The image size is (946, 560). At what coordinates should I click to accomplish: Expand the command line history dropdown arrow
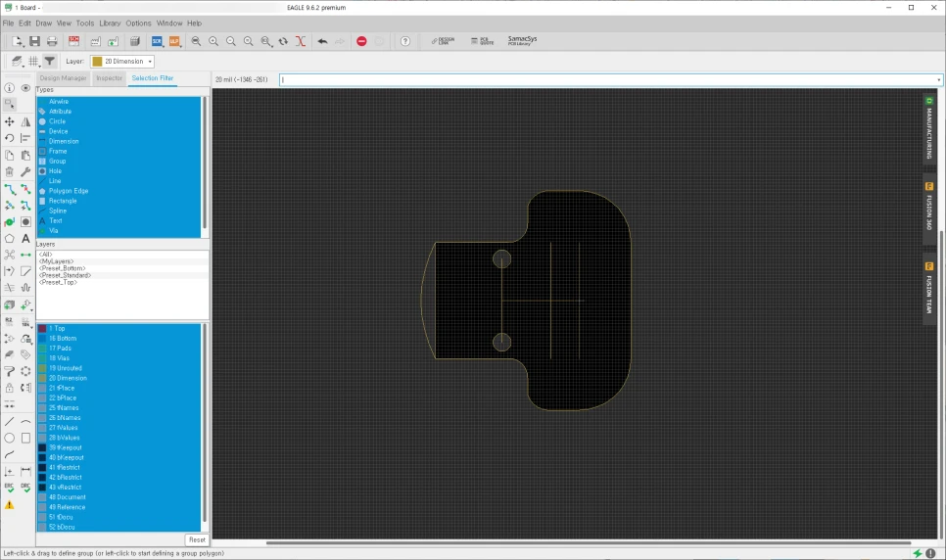938,79
